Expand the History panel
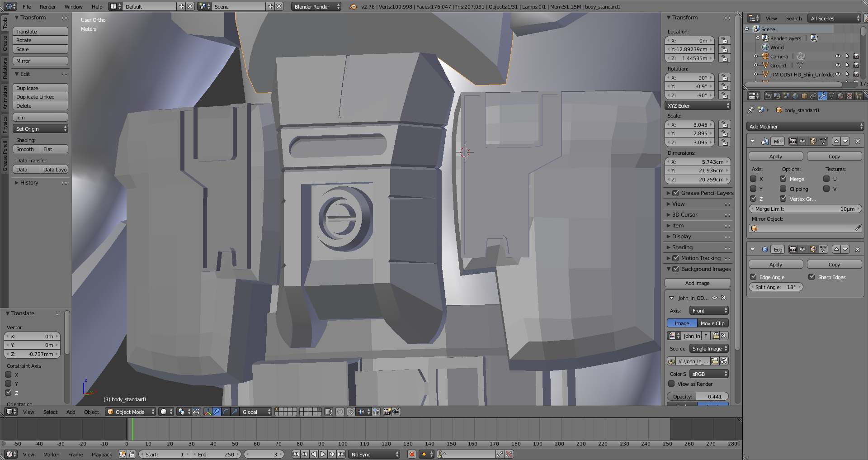Viewport: 868px width, 460px height. coord(29,182)
